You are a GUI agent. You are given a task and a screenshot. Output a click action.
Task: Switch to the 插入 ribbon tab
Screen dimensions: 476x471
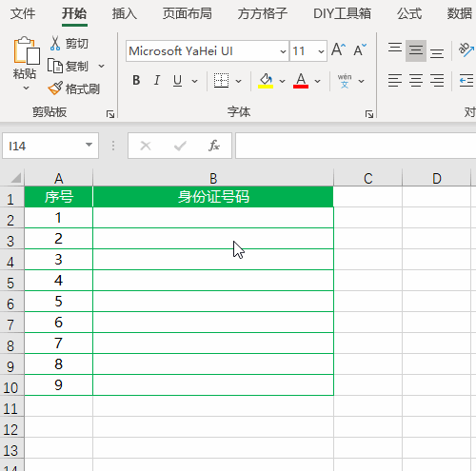(x=125, y=13)
